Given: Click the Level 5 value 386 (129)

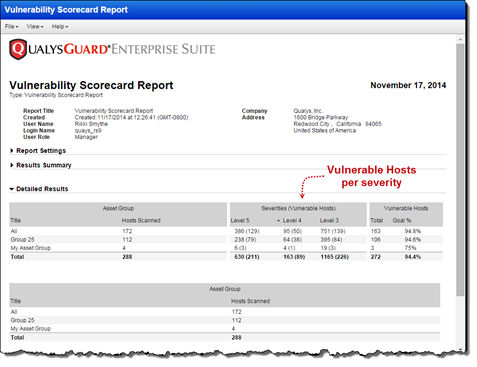Looking at the screenshot, I should [247, 231].
